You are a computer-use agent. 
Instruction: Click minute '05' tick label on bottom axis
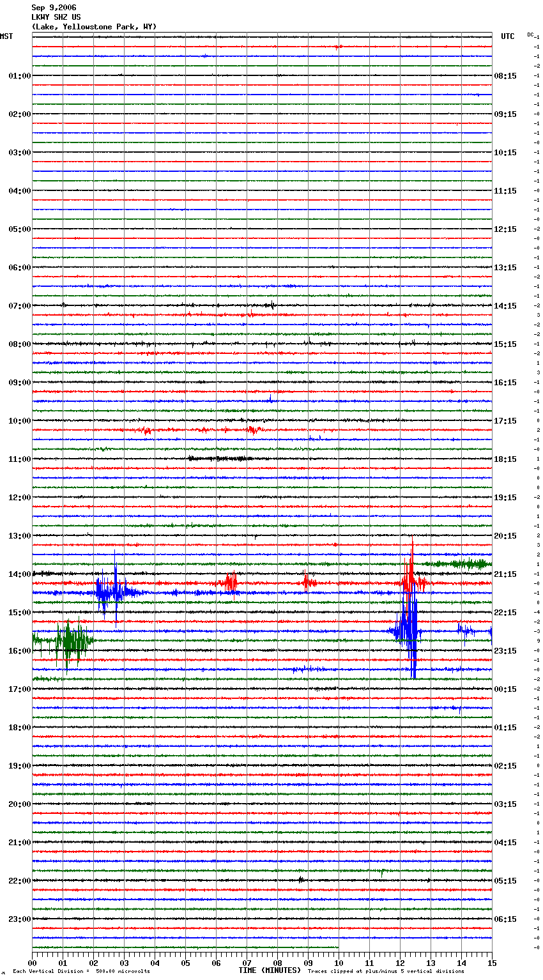(x=186, y=963)
